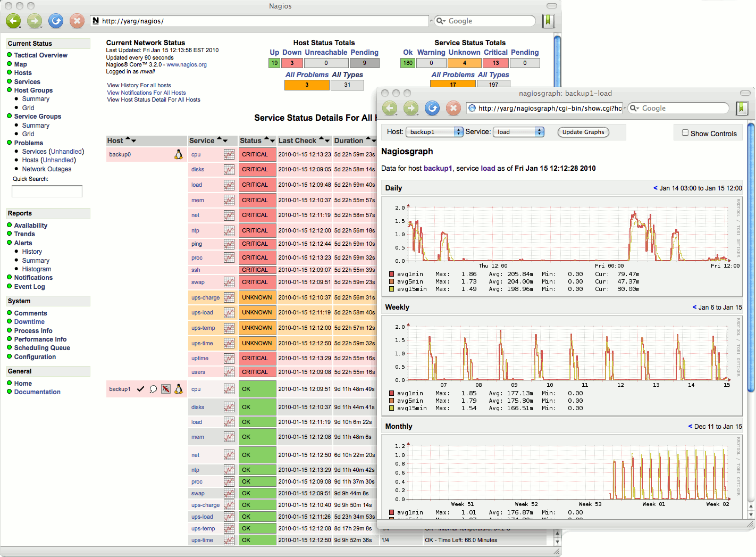Click the Linux penguin icon for backup0
Image resolution: width=756 pixels, height=557 pixels.
(179, 154)
